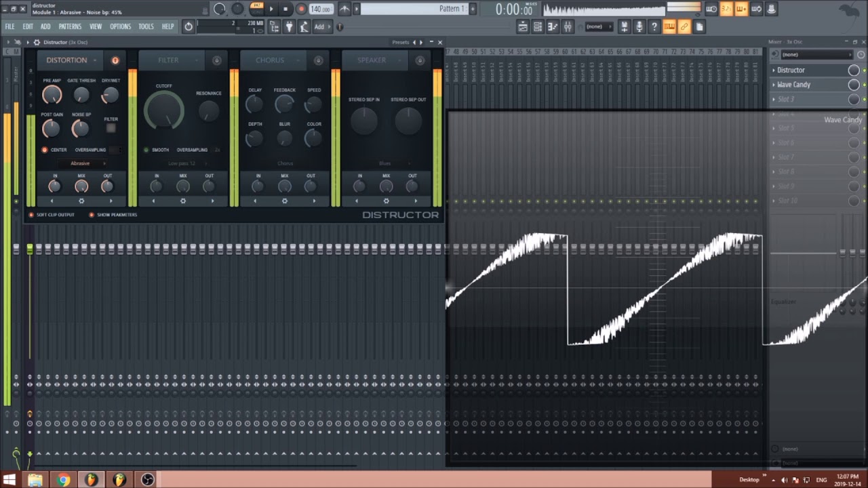The width and height of the screenshot is (868, 488).
Task: Click the Stereo Sep In knob
Action: click(364, 120)
